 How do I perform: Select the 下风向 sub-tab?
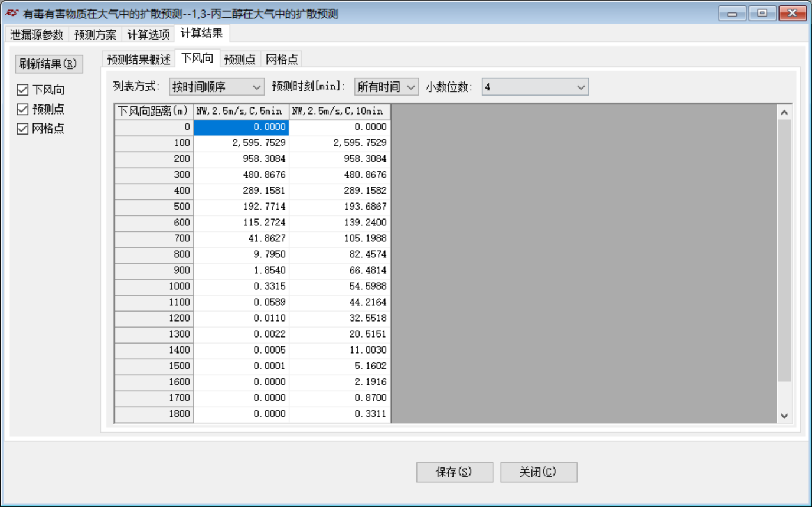(x=197, y=58)
